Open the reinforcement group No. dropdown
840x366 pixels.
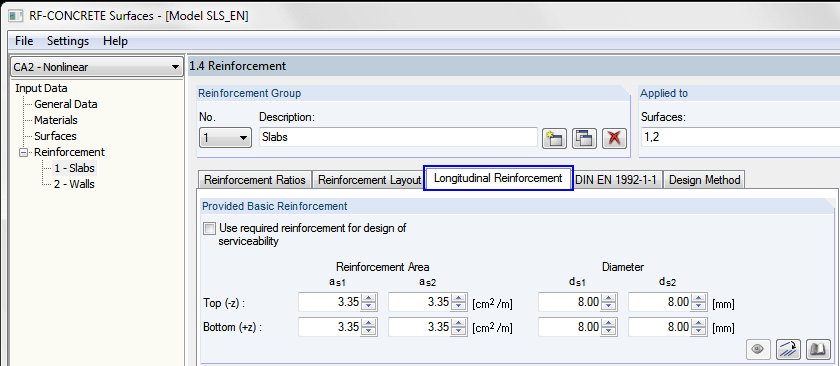(225, 137)
